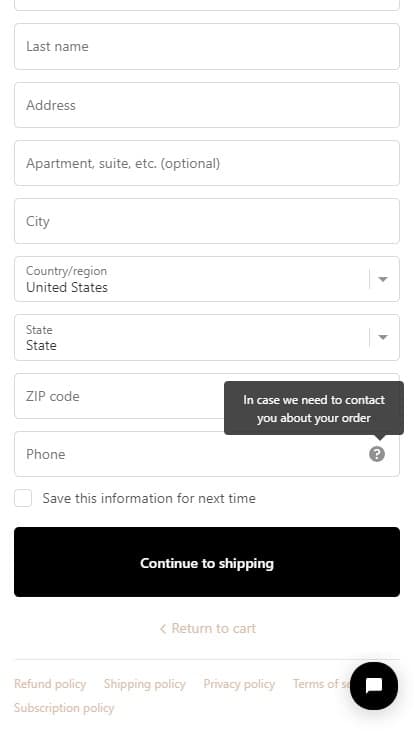Click the phone help question mark icon
414x736 pixels.
(376, 454)
